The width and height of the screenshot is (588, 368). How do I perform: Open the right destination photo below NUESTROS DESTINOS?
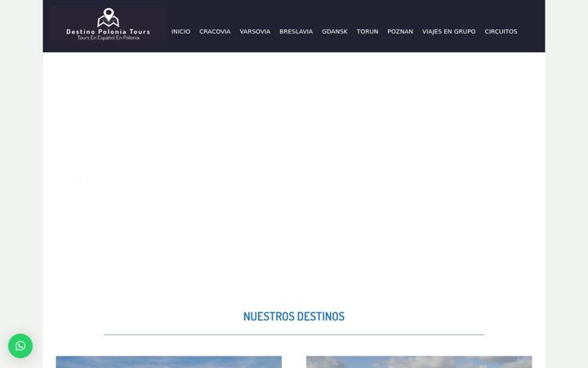tap(419, 362)
